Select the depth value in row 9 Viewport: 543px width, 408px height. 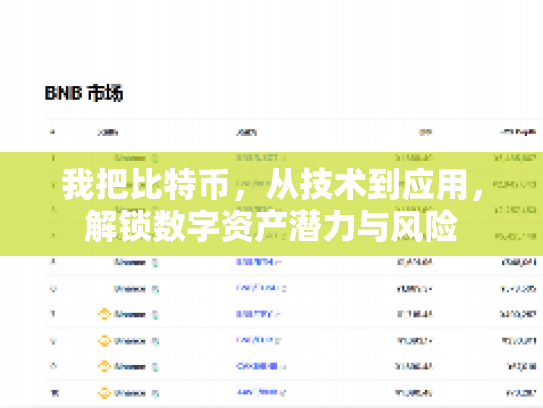tap(522, 366)
